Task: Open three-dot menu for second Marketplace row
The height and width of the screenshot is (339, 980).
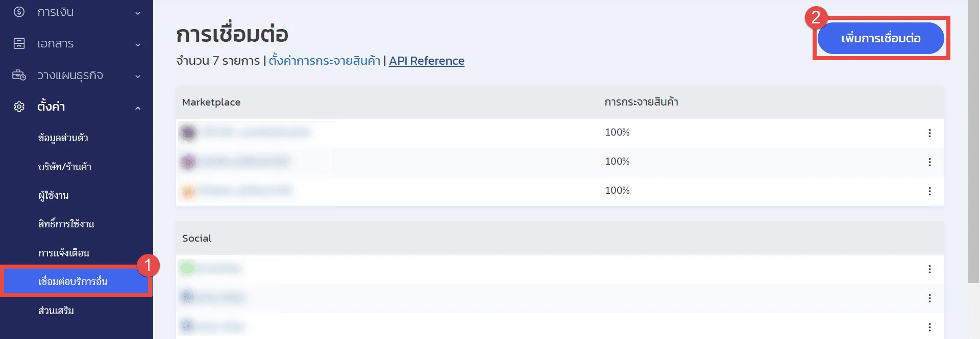Action: (929, 162)
